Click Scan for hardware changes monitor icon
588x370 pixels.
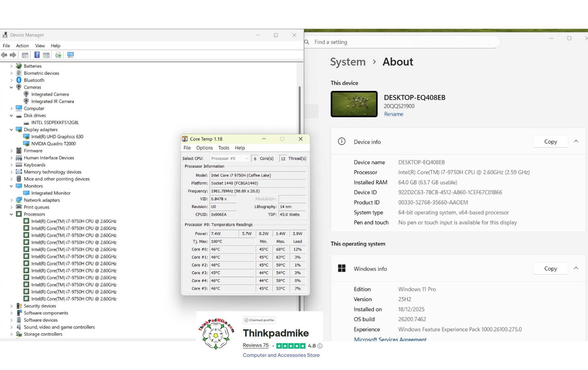(70, 55)
